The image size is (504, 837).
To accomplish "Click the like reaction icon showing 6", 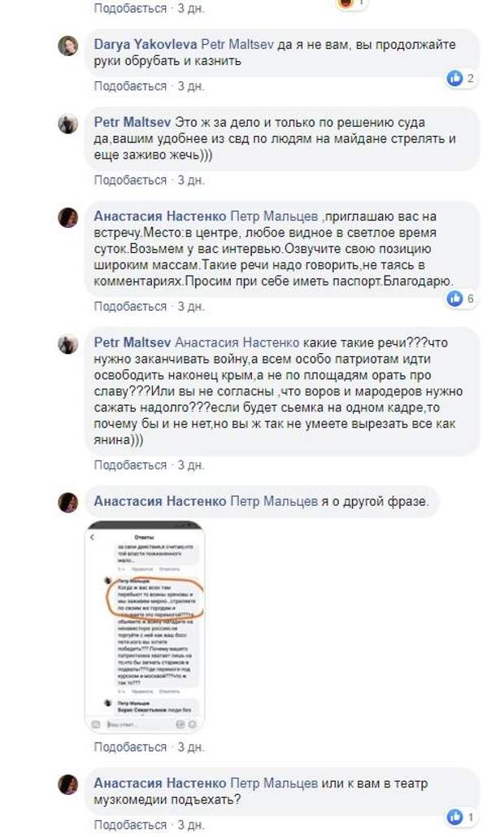I will pos(454,299).
